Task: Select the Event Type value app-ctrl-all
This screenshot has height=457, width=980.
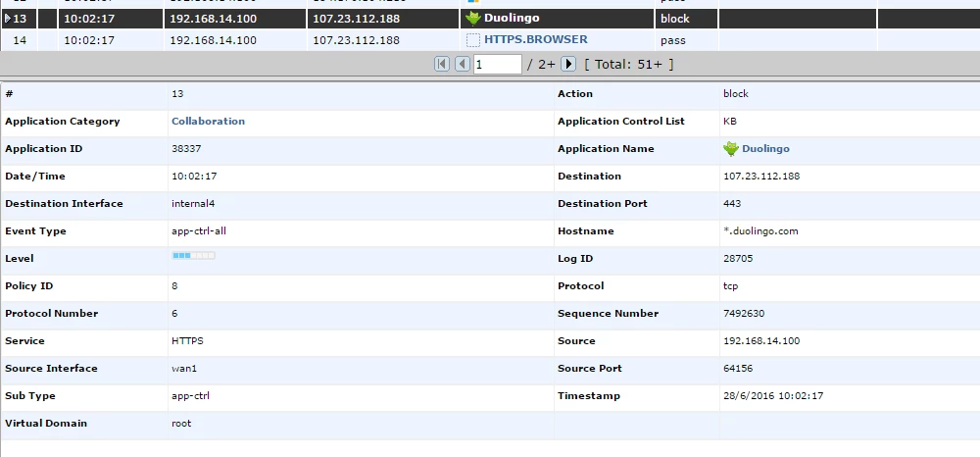Action: [x=199, y=231]
